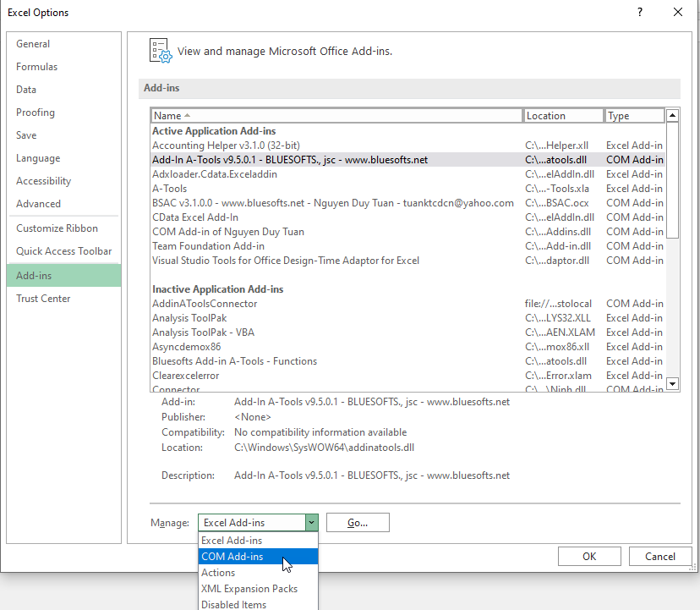Viewport: 700px width, 610px height.
Task: Confirm with the OK button
Action: point(589,557)
